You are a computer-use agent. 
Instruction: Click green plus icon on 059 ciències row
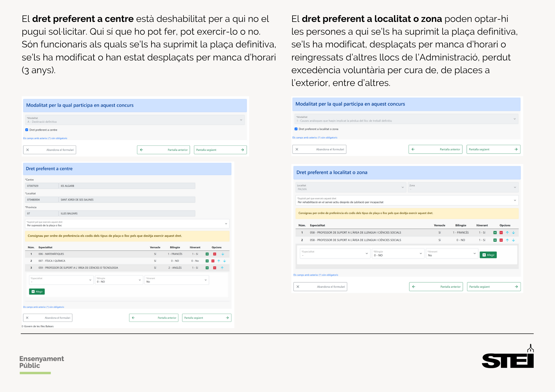pos(207,268)
